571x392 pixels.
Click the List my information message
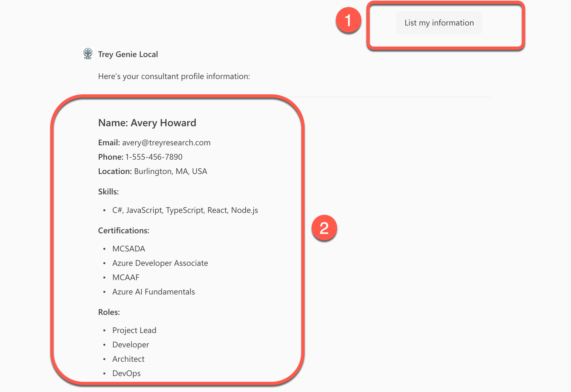click(x=439, y=23)
